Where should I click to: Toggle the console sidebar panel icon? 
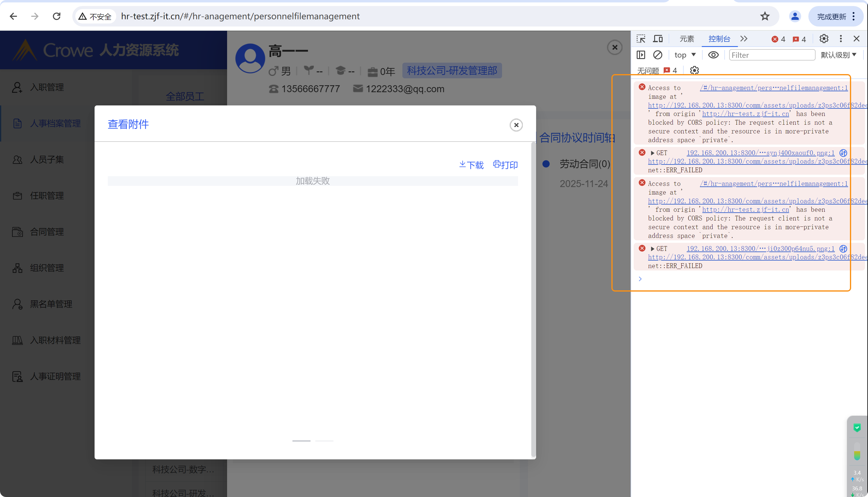click(x=641, y=55)
